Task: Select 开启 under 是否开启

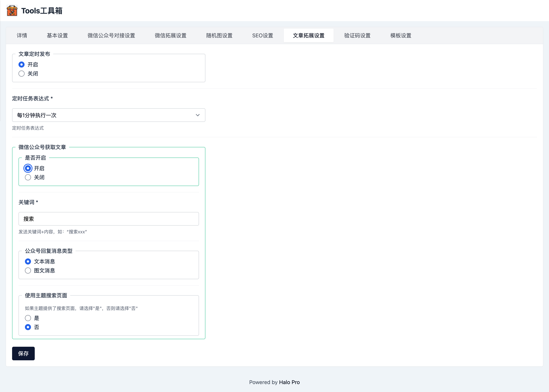Action: coord(28,168)
